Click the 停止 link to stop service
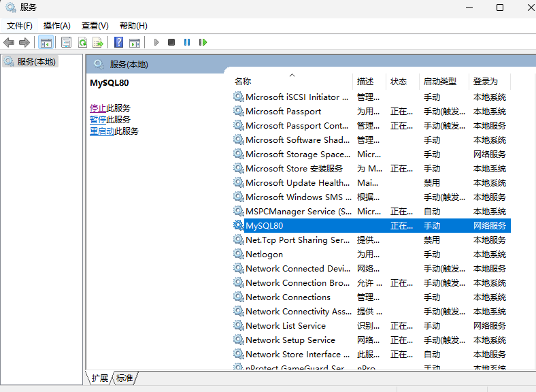Screen dimensions: 536x392 (98, 108)
